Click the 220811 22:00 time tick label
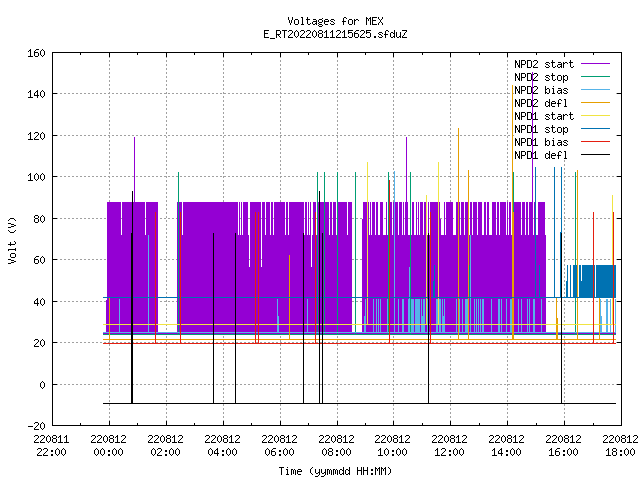 pyautogui.click(x=51, y=446)
